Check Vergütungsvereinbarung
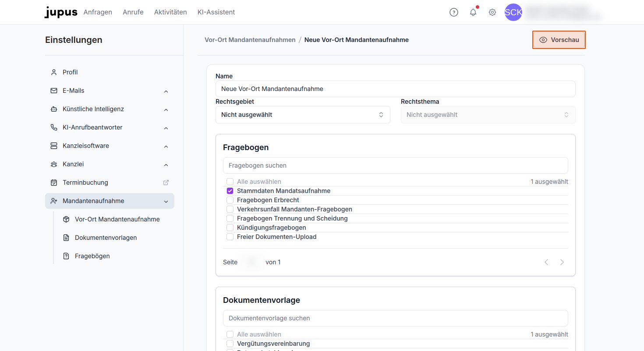Viewport: 644px width, 351px height. 230,344
